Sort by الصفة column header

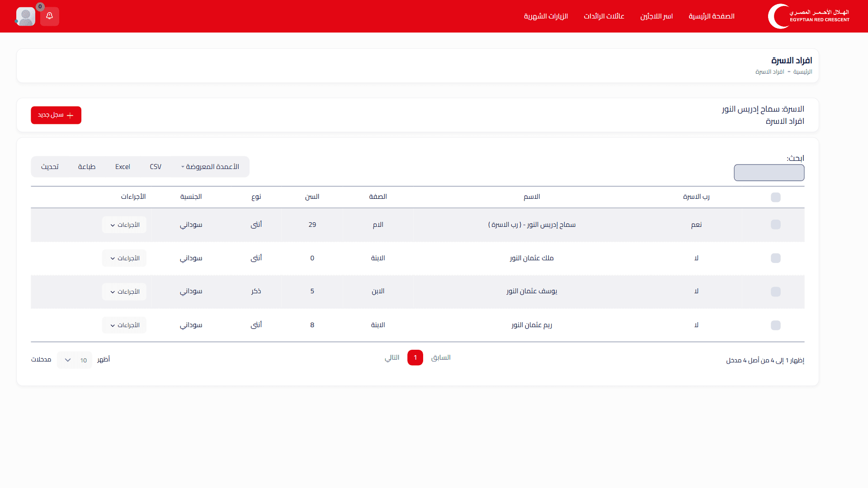[378, 197]
